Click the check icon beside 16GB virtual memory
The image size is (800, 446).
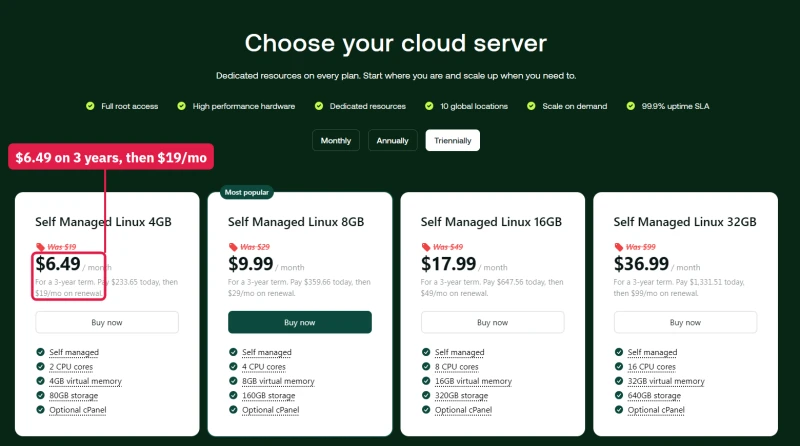426,381
